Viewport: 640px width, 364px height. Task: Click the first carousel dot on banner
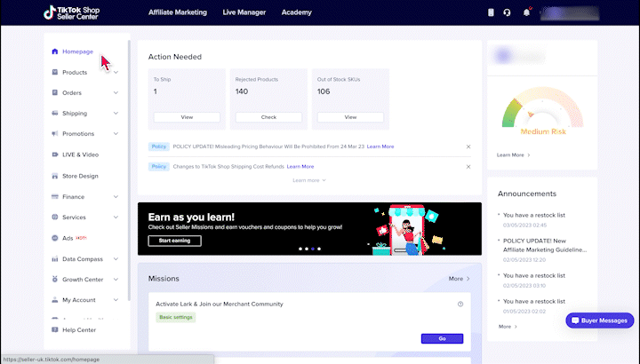(300, 249)
